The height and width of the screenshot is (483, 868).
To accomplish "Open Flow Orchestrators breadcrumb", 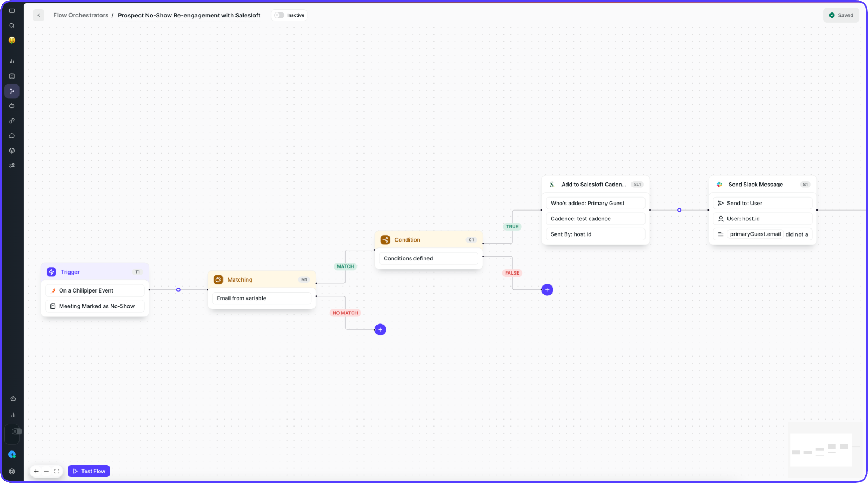I will pyautogui.click(x=81, y=15).
